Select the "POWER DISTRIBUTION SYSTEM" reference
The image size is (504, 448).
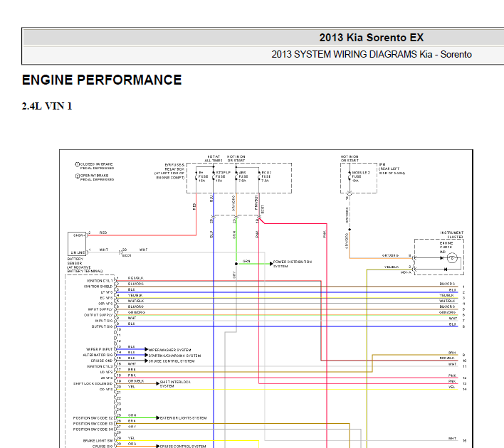(x=293, y=264)
